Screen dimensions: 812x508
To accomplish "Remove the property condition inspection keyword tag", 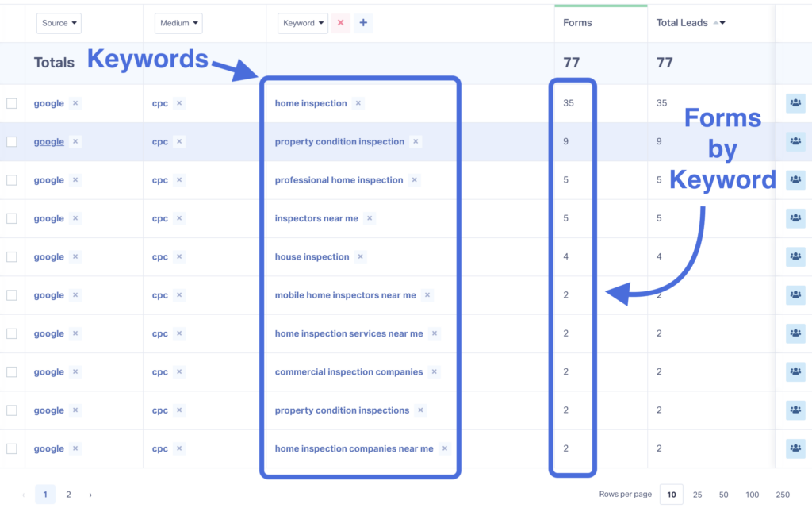I will [415, 141].
